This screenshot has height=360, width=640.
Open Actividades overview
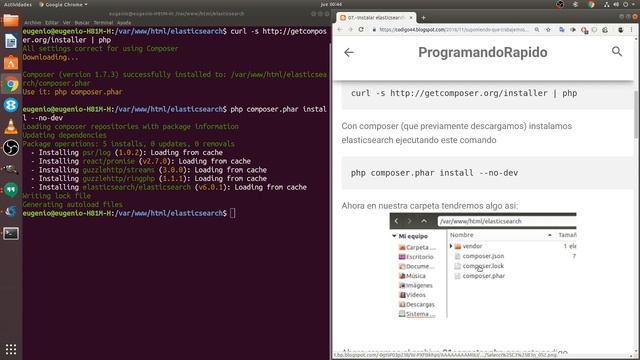coord(18,4)
